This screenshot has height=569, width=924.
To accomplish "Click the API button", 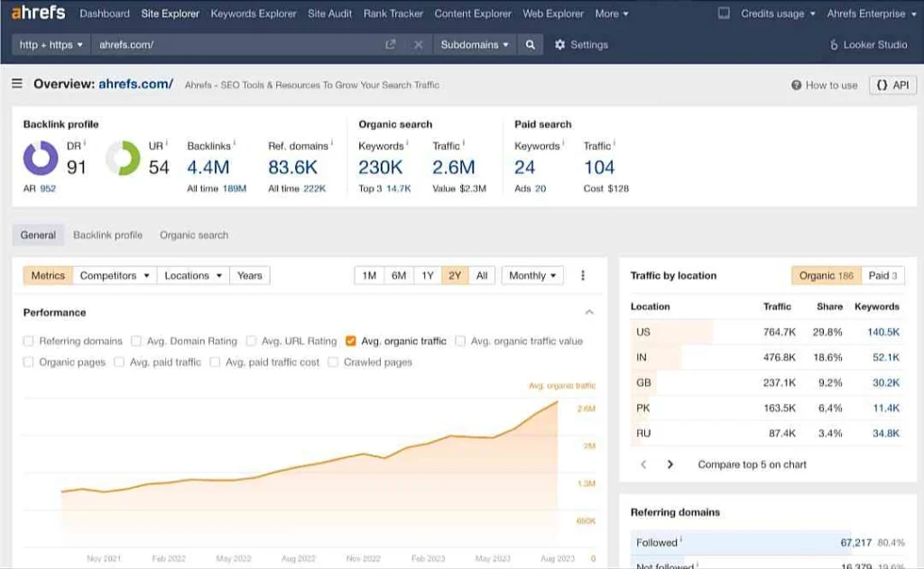I will 892,85.
